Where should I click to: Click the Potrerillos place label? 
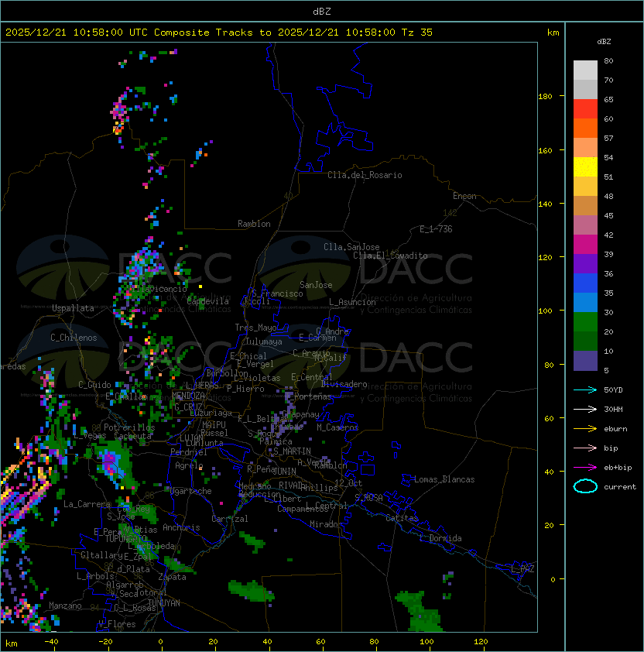[x=129, y=427]
